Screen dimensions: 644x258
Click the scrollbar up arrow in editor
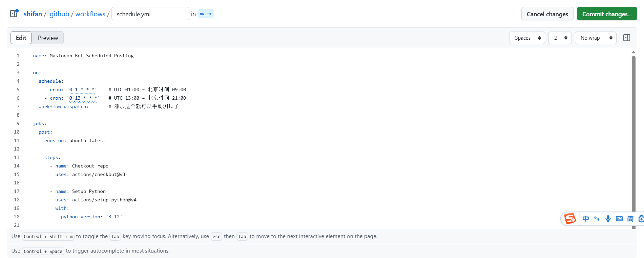(633, 52)
